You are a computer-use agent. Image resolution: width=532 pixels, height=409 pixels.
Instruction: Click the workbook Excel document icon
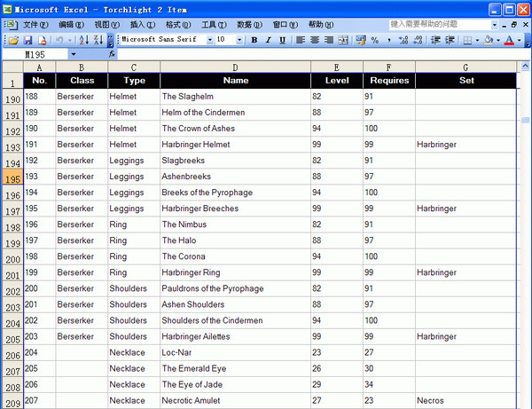pos(12,25)
